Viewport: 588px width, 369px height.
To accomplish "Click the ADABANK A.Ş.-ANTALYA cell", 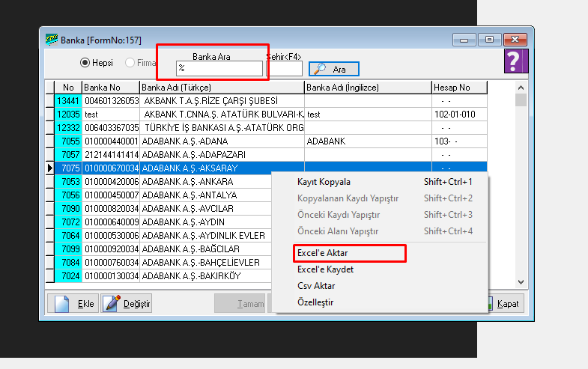I will coord(205,195).
